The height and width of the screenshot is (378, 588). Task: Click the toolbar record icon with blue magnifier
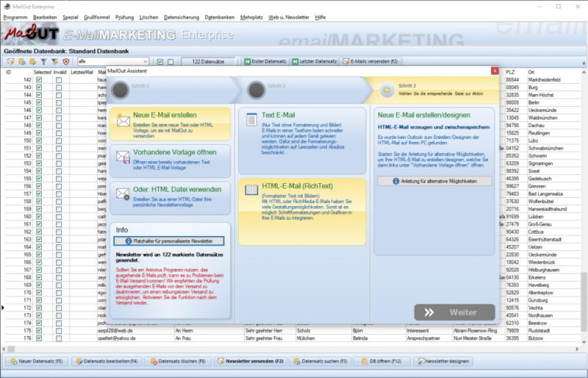[22, 62]
